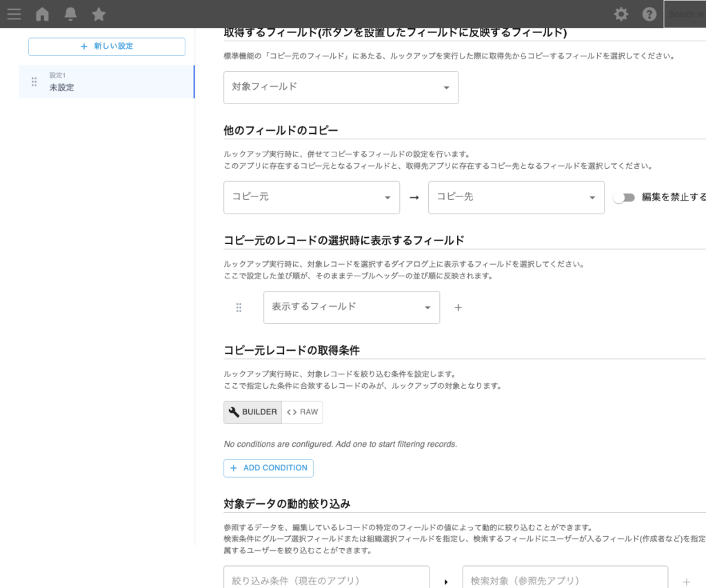This screenshot has height=588, width=706.
Task: Open help via the question mark icon
Action: tap(649, 13)
